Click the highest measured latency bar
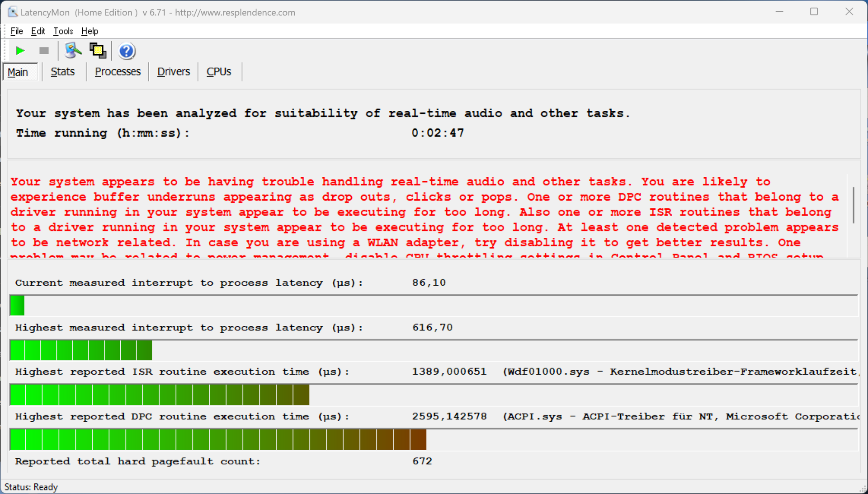The height and width of the screenshot is (494, 868). pyautogui.click(x=80, y=350)
